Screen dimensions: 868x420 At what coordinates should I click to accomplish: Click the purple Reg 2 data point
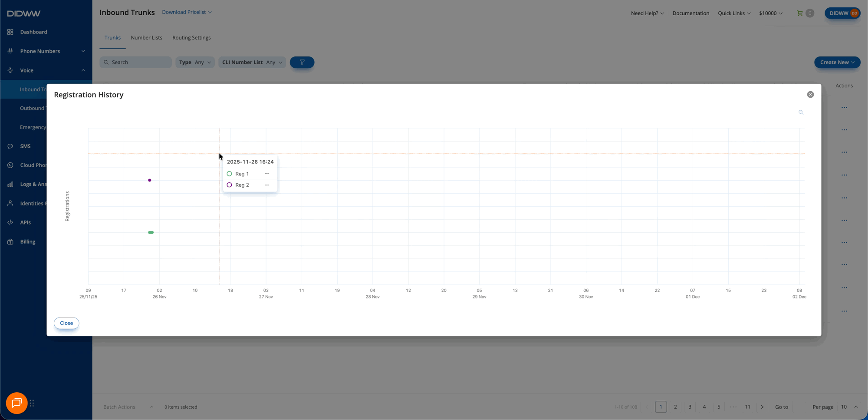pos(150,180)
